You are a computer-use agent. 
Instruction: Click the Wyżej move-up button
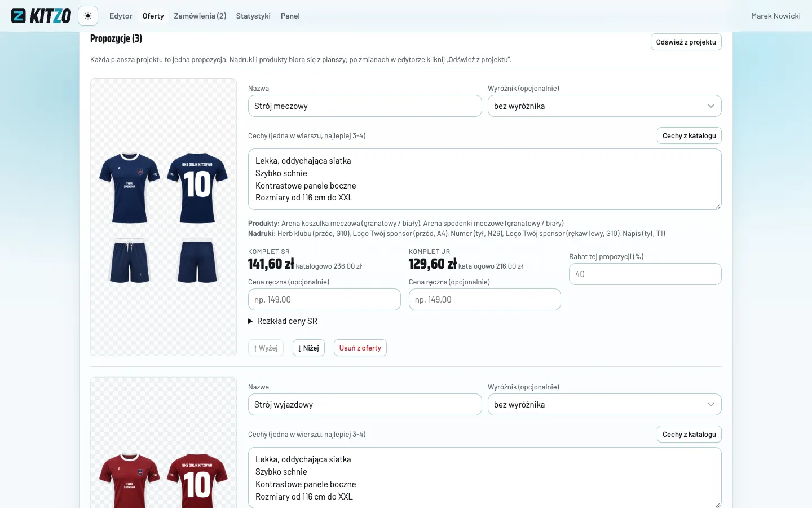[266, 348]
